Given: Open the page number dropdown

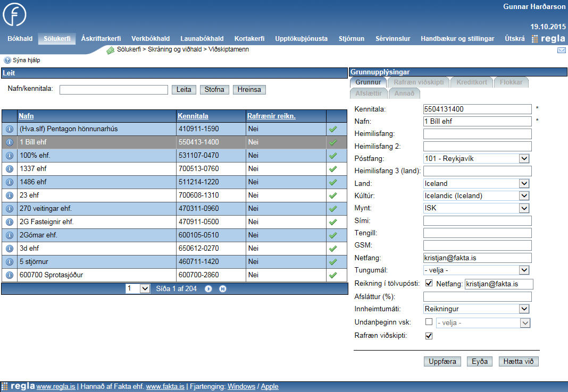Looking at the screenshot, I should (x=145, y=288).
